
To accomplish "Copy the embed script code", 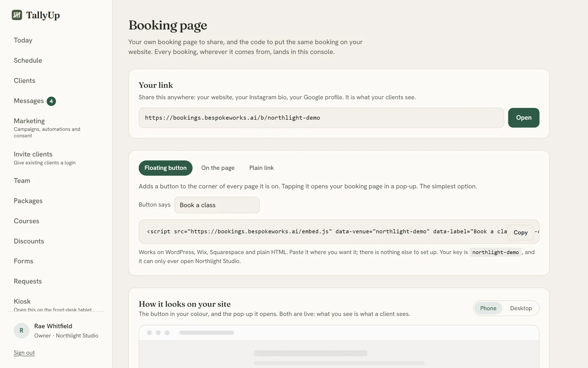I will click(520, 233).
